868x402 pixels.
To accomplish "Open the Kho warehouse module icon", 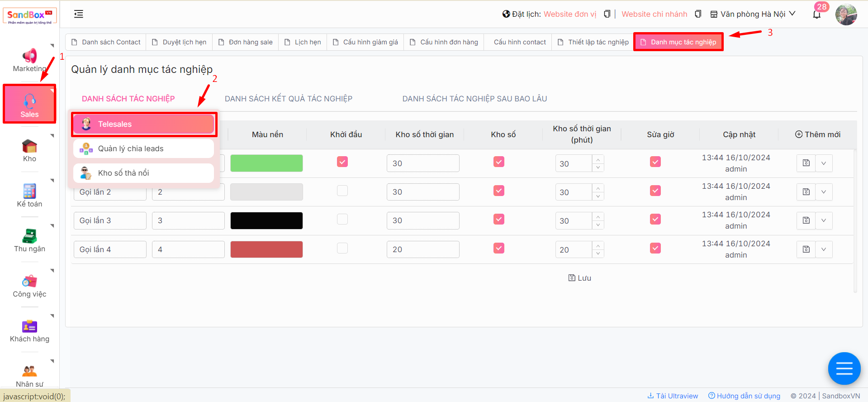I will coord(29,147).
